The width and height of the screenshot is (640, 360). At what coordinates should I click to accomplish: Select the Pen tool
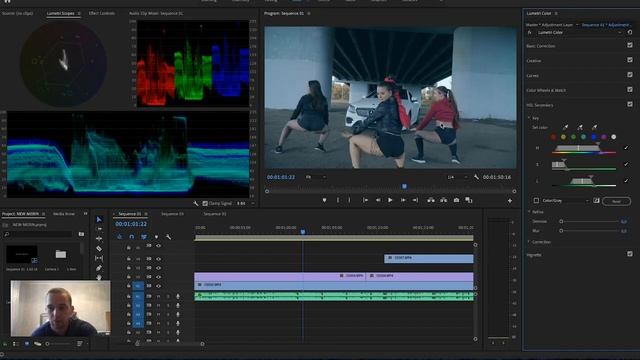click(99, 268)
